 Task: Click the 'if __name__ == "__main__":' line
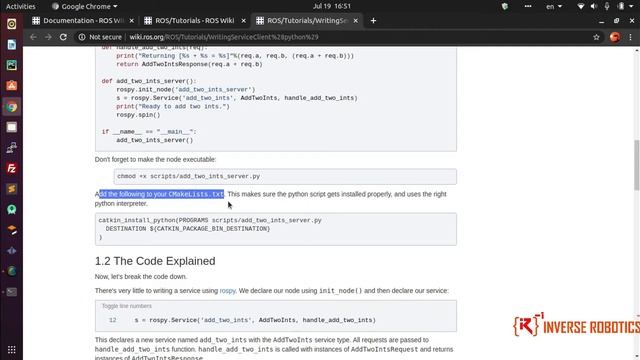pyautogui.click(x=149, y=132)
